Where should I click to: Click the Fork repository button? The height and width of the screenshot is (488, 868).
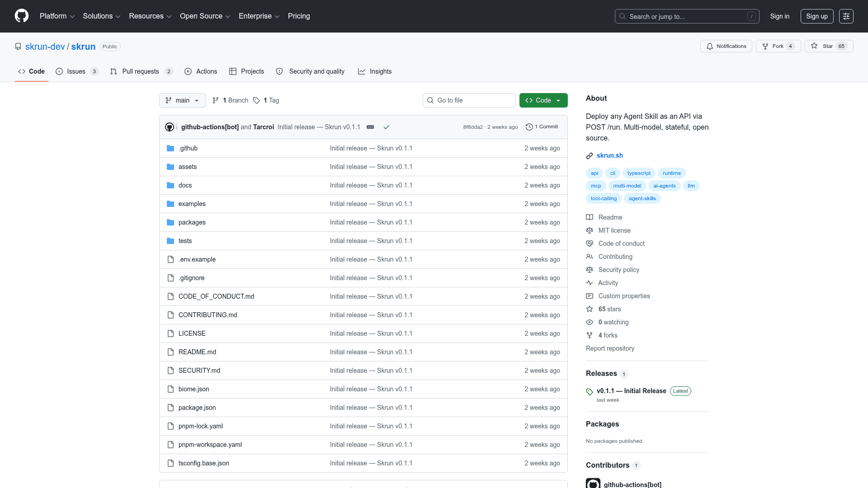tap(773, 46)
